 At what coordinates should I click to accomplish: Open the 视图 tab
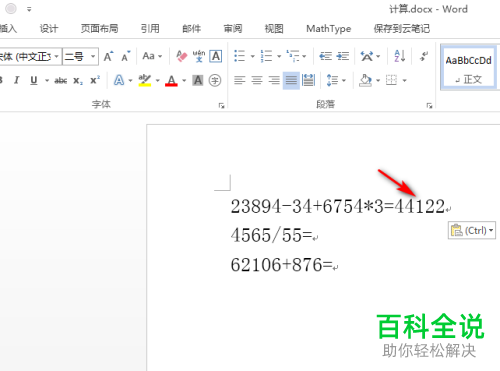click(x=274, y=29)
